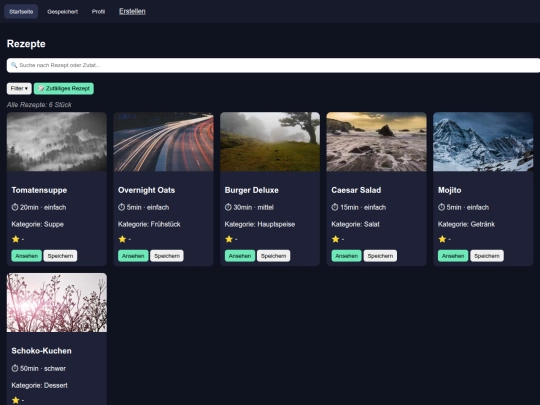The height and width of the screenshot is (405, 540).
Task: Click the star rating icon on Mojito
Action: (442, 239)
